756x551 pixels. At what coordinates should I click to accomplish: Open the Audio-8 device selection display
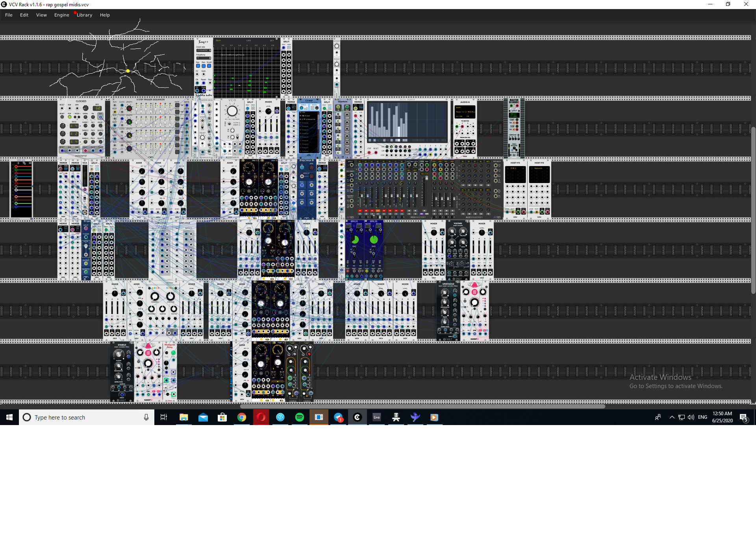tap(465, 112)
